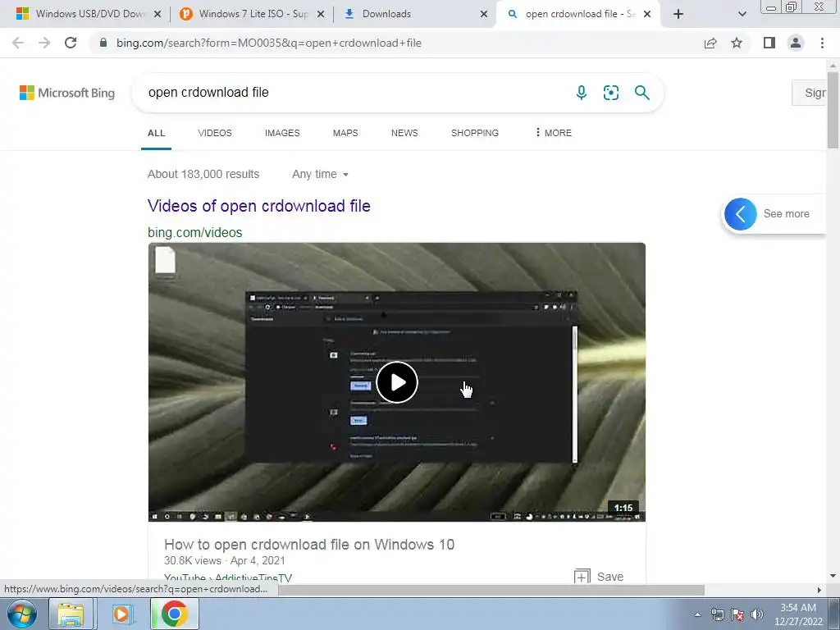Expand the MORE search categories menu
This screenshot has height=630, width=840.
[x=554, y=133]
